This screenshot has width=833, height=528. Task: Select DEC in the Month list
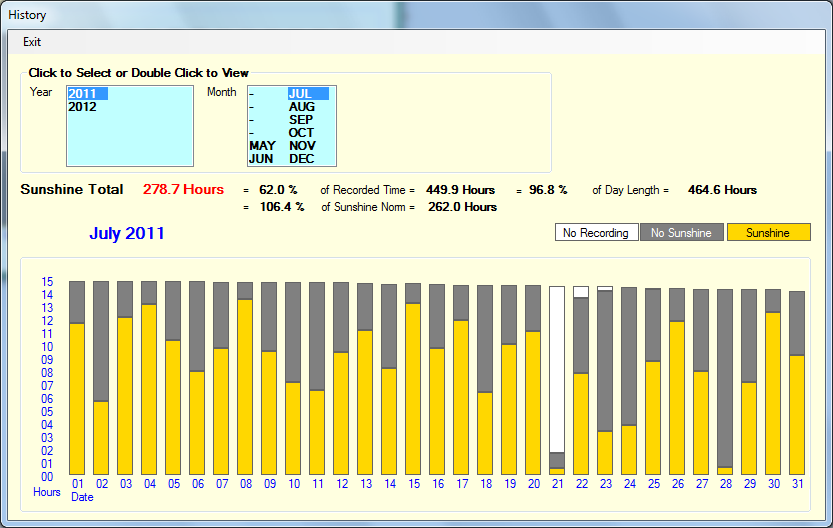[301, 158]
